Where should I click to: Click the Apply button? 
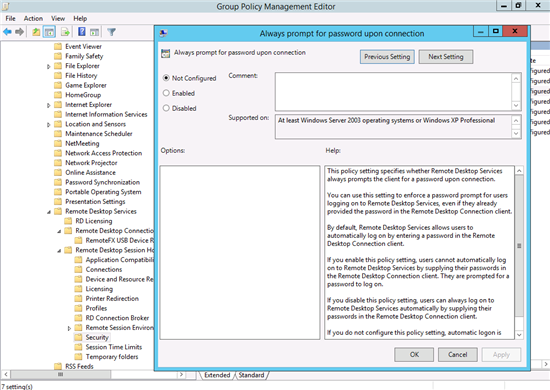click(x=501, y=355)
